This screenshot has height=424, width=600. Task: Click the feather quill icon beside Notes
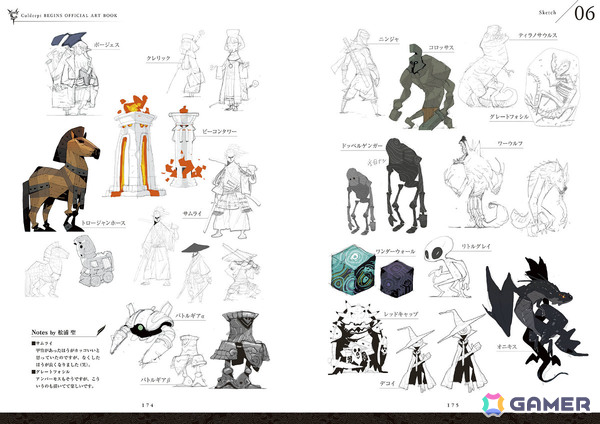(x=101, y=330)
